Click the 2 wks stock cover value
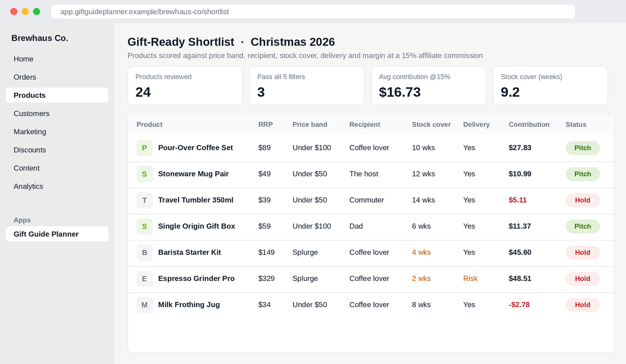 click(421, 279)
